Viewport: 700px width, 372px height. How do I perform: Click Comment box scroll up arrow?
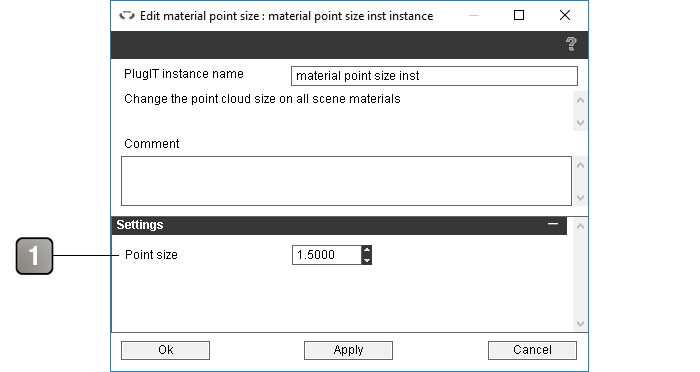(x=580, y=166)
